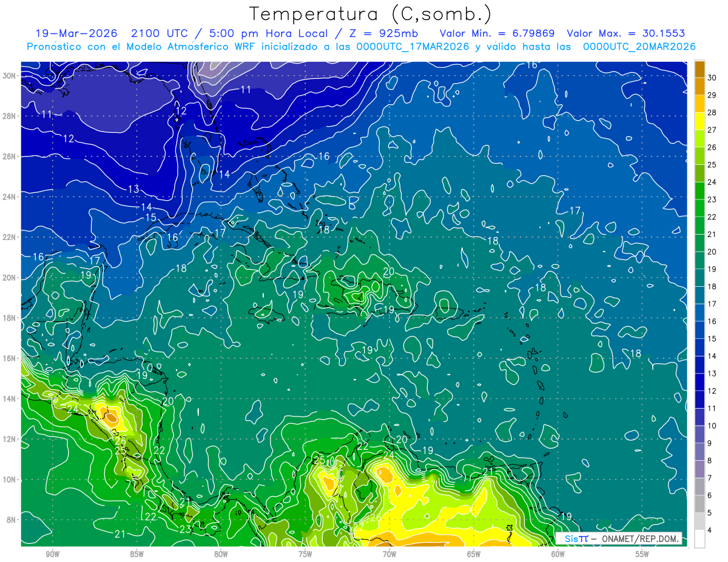Screen dimensions: 728x562
Task: Click the "85W" longitude axis label
Action: coord(136,554)
